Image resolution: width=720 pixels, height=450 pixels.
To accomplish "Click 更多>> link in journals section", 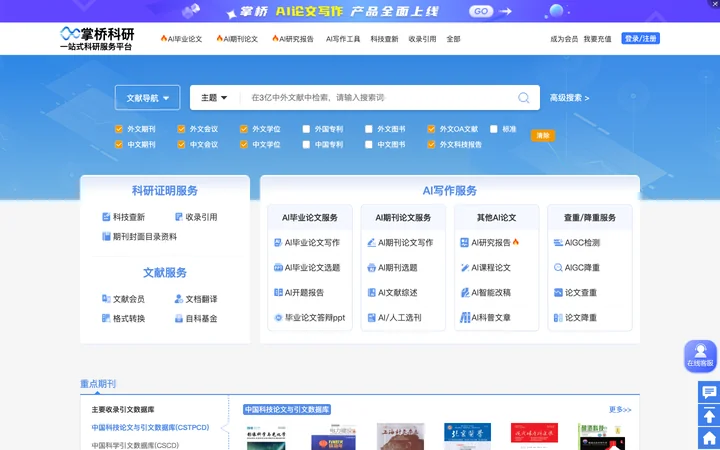I will (620, 410).
